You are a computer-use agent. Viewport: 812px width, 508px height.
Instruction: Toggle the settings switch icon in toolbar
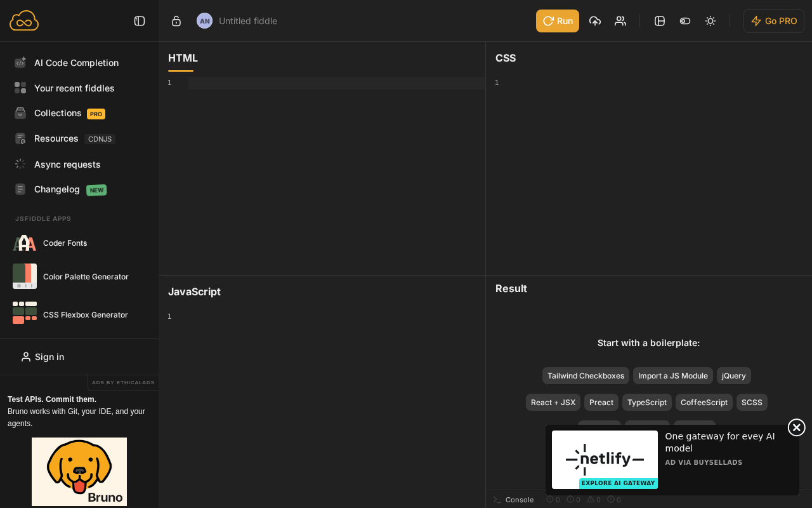[685, 21]
